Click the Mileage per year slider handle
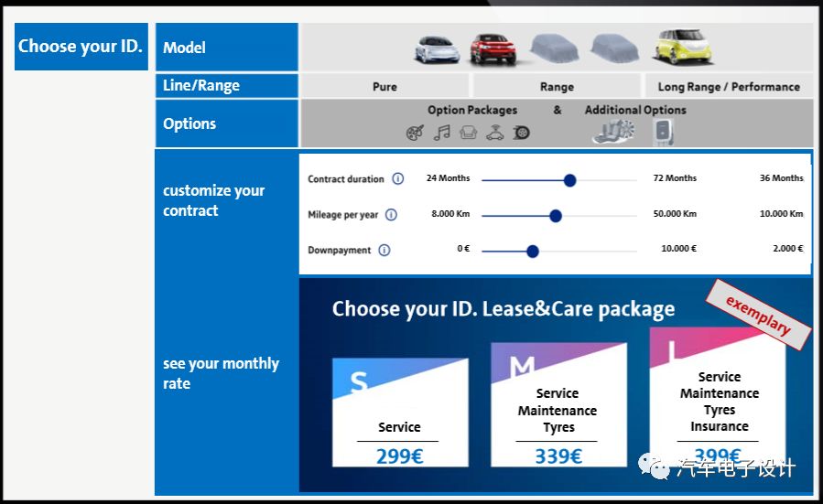The image size is (823, 504). [x=556, y=216]
